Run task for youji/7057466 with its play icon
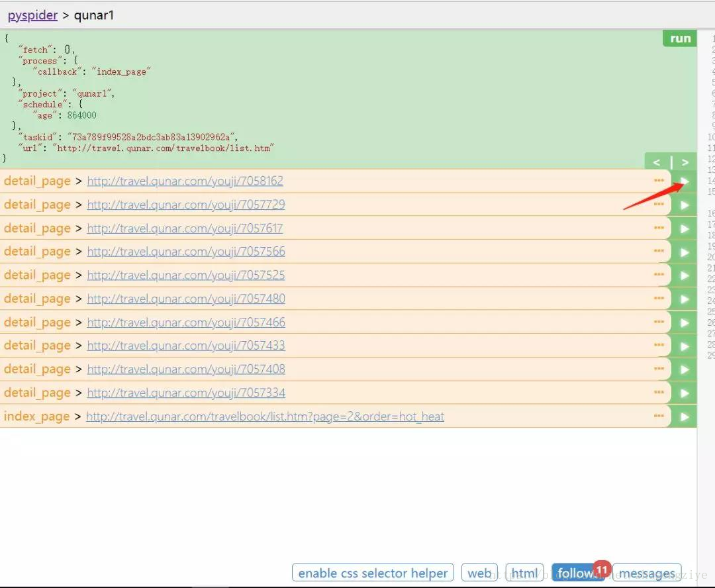This screenshot has height=588, width=715. [684, 323]
